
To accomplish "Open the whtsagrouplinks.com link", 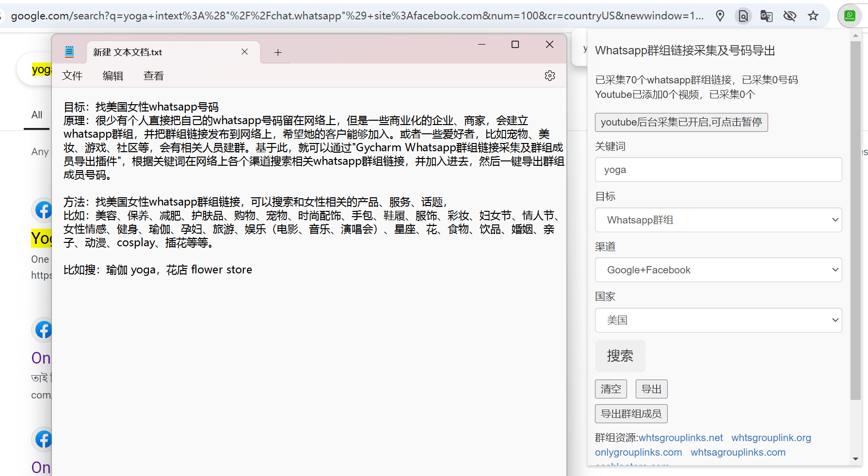I will [x=738, y=452].
